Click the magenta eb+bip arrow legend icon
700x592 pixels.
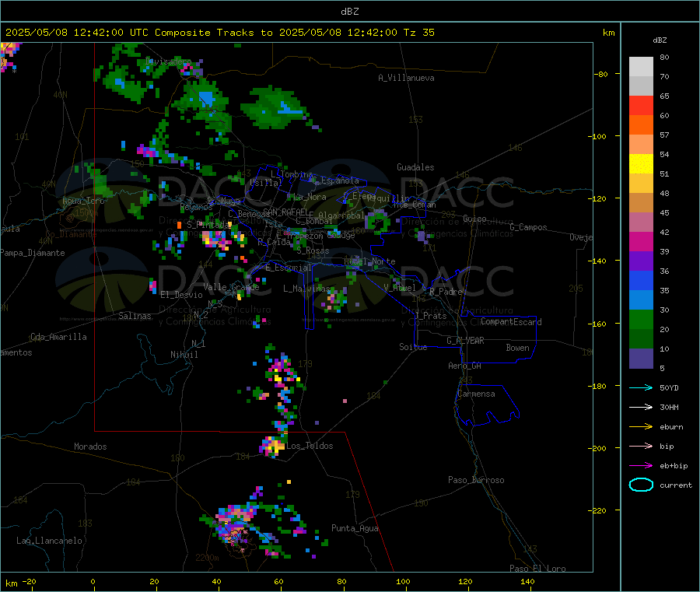point(641,465)
